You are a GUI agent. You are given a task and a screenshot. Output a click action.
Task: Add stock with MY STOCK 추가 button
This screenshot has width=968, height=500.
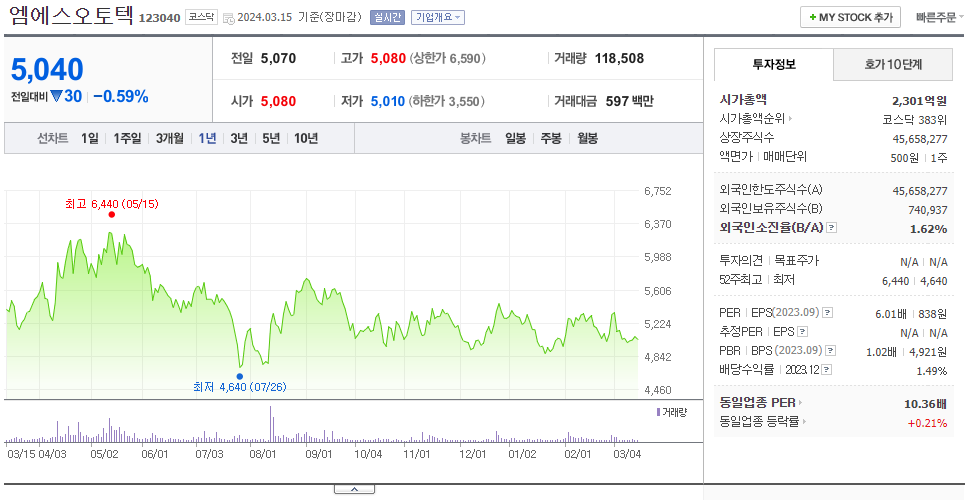pyautogui.click(x=851, y=17)
